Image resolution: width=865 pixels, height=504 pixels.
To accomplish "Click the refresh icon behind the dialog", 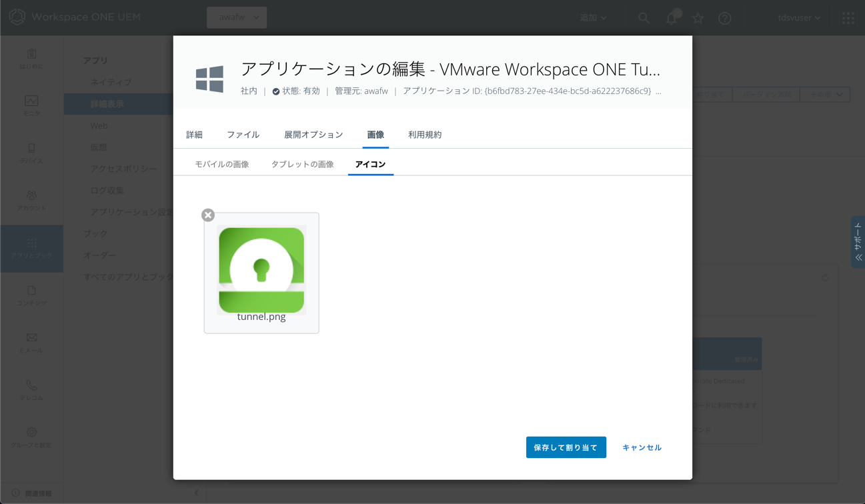I will click(825, 278).
